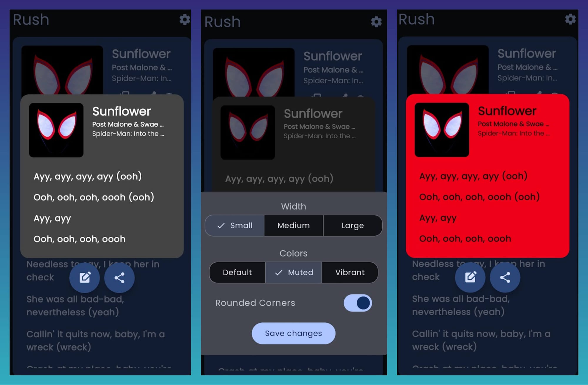
Task: Select Large width option
Action: tap(352, 225)
